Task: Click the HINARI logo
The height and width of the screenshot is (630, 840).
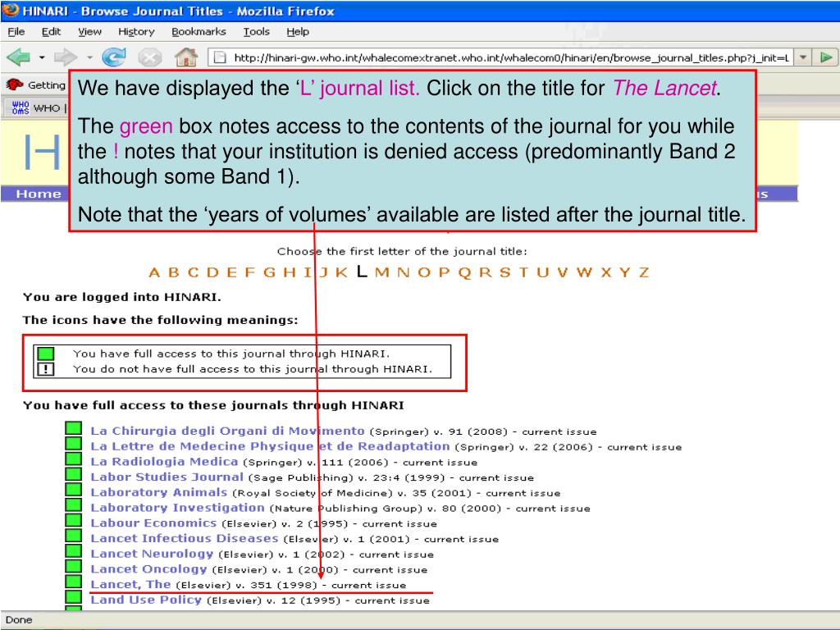Action: [43, 152]
